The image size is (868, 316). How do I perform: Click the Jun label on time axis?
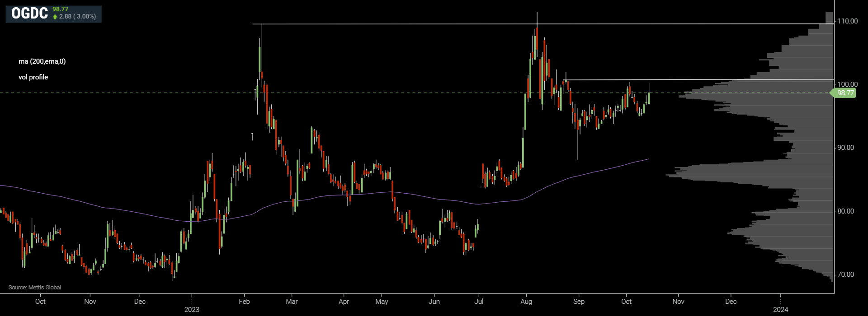434,302
